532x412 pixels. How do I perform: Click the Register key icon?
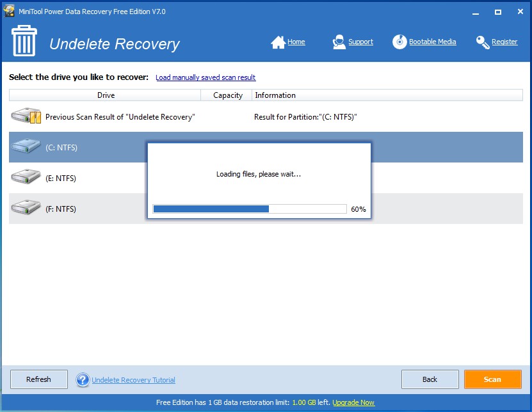point(483,42)
